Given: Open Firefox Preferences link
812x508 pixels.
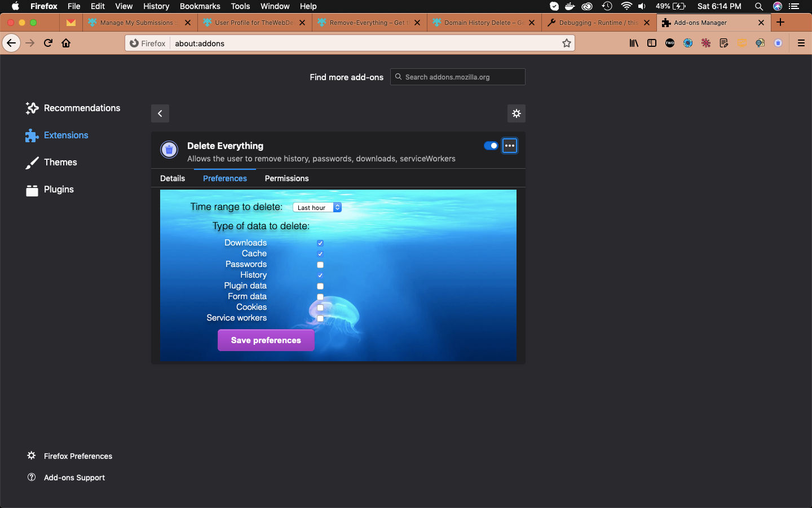Looking at the screenshot, I should tap(69, 456).
